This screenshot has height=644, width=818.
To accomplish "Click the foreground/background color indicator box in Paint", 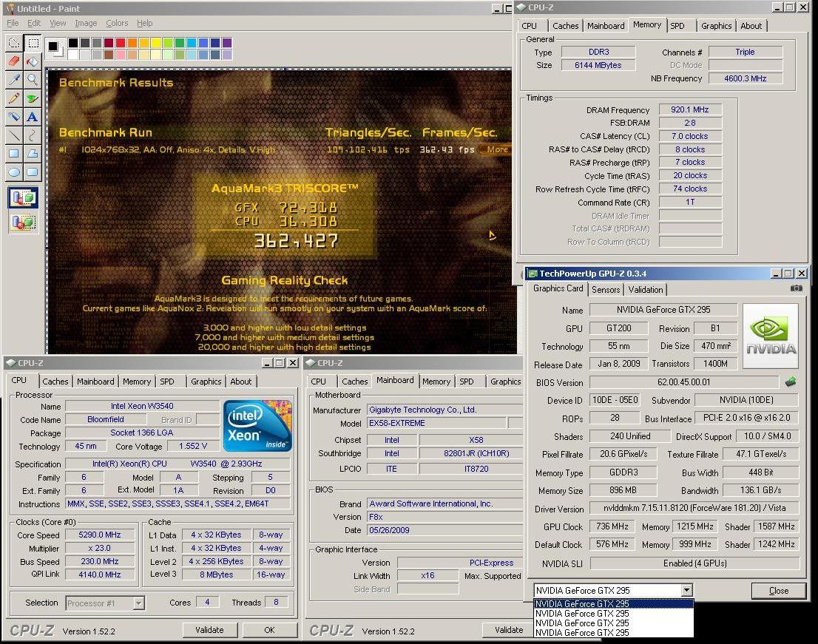I will (55, 48).
